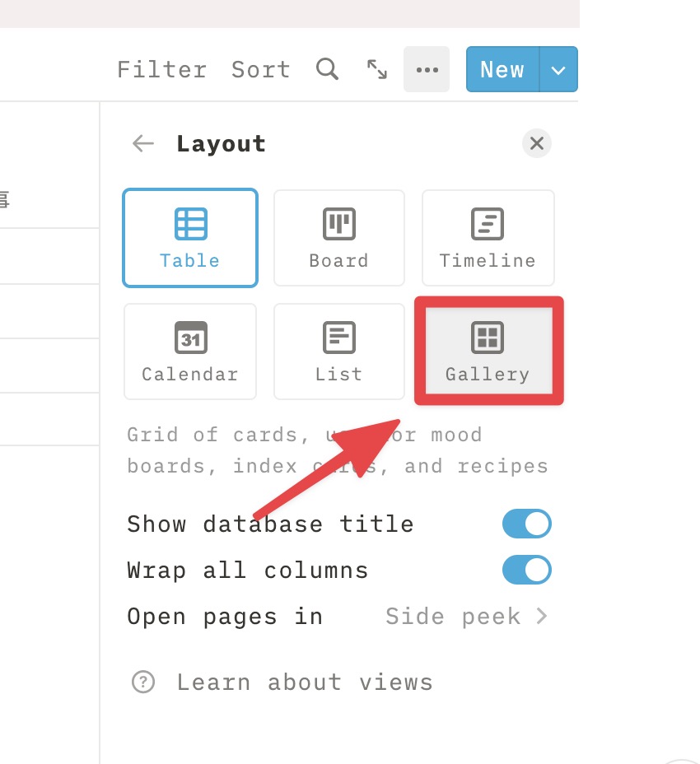The image size is (700, 764).
Task: Choose the Table layout
Action: tap(190, 238)
